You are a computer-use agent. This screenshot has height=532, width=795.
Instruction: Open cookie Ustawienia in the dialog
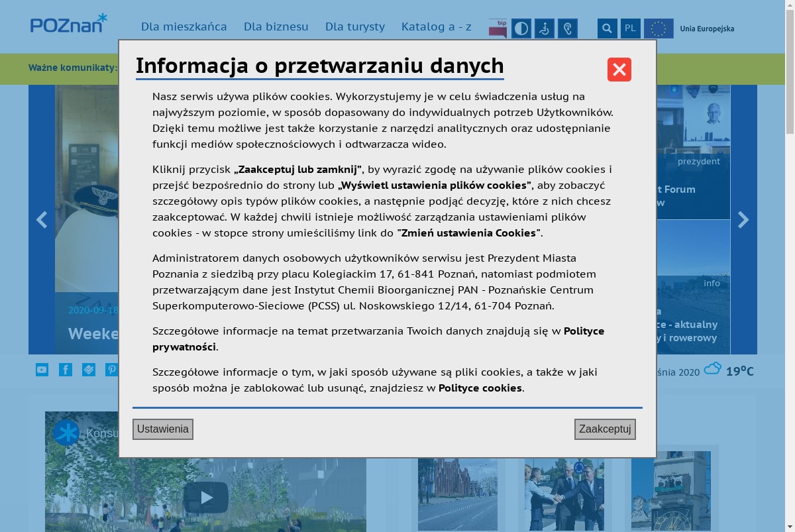tap(163, 429)
